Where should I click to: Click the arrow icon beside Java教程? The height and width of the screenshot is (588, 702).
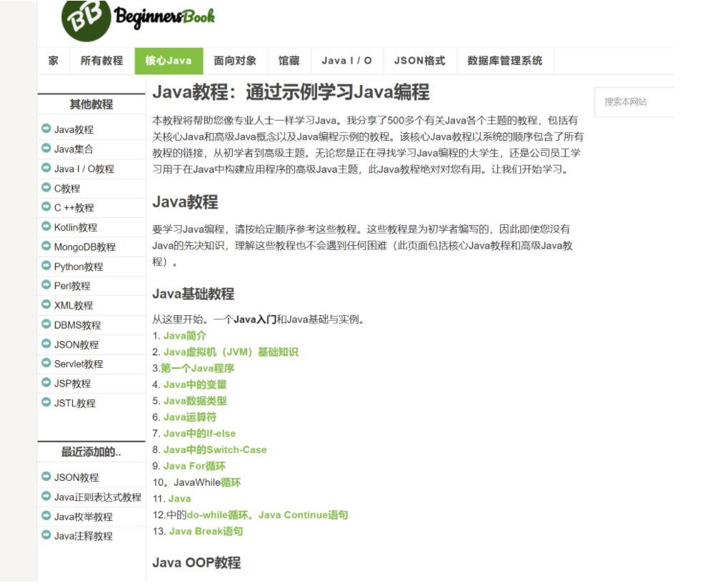coord(46,129)
